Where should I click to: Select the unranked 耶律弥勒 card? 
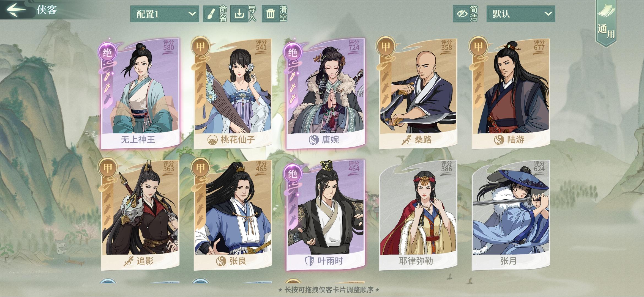(418, 215)
